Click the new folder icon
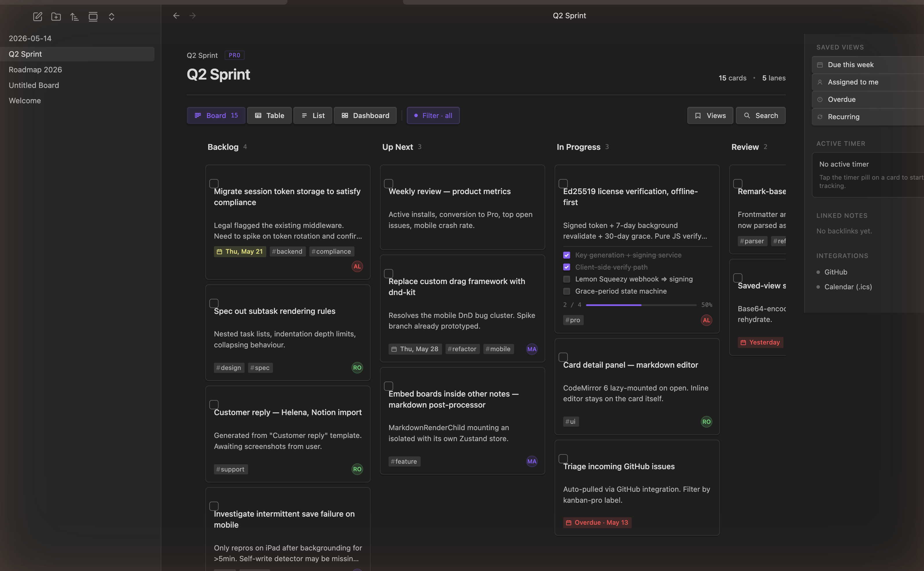This screenshot has height=571, width=924. point(56,16)
